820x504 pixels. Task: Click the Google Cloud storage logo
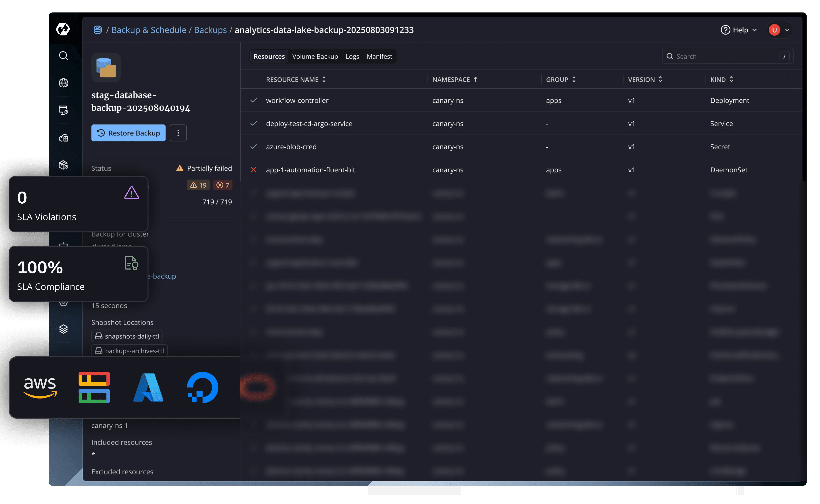tap(94, 387)
